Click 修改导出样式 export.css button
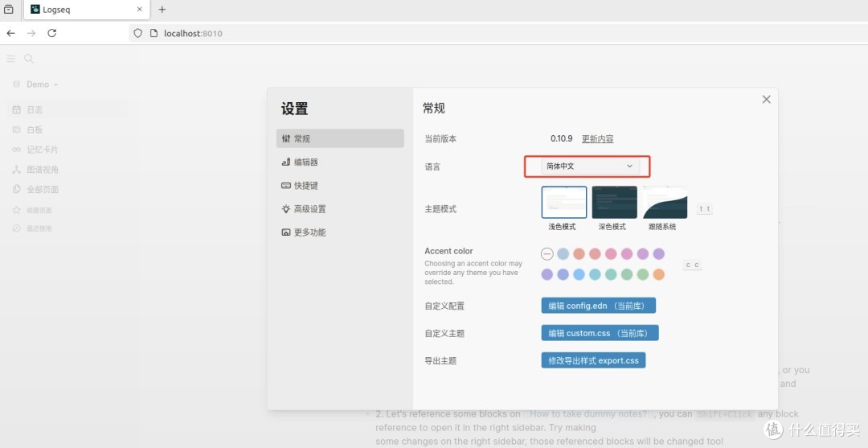Image resolution: width=868 pixels, height=448 pixels. [x=593, y=360]
